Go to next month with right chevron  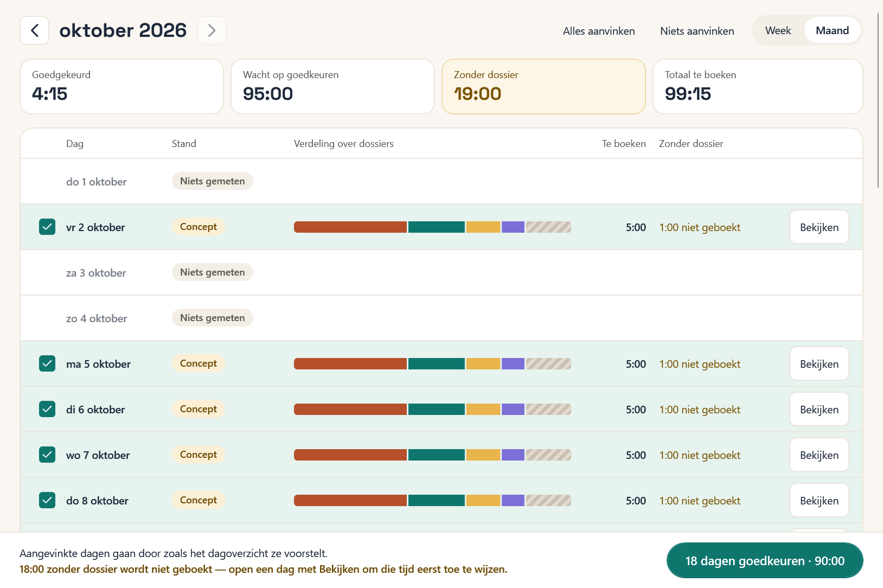(x=212, y=30)
